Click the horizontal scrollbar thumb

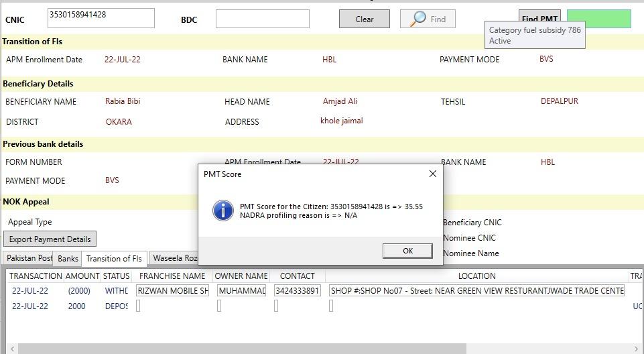pos(243,349)
